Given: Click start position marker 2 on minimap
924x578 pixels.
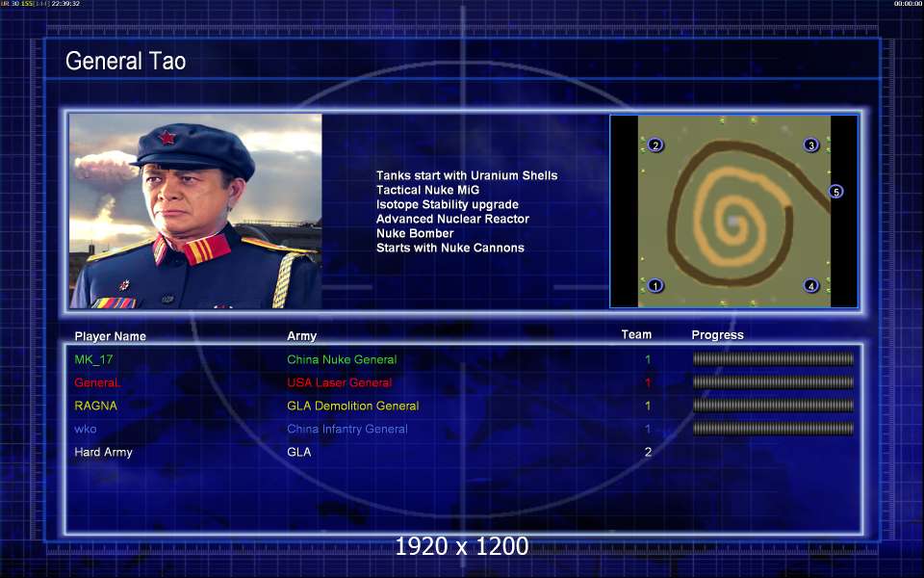Looking at the screenshot, I should coord(655,145).
